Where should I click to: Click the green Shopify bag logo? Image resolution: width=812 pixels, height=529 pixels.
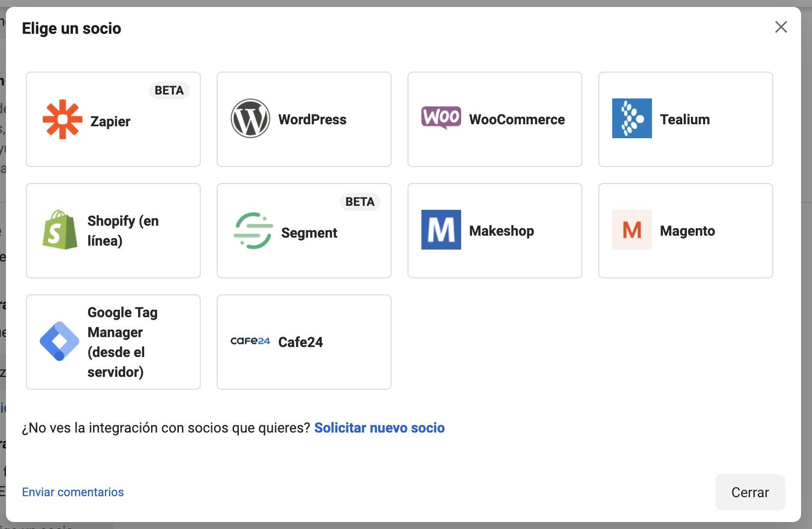pos(60,230)
